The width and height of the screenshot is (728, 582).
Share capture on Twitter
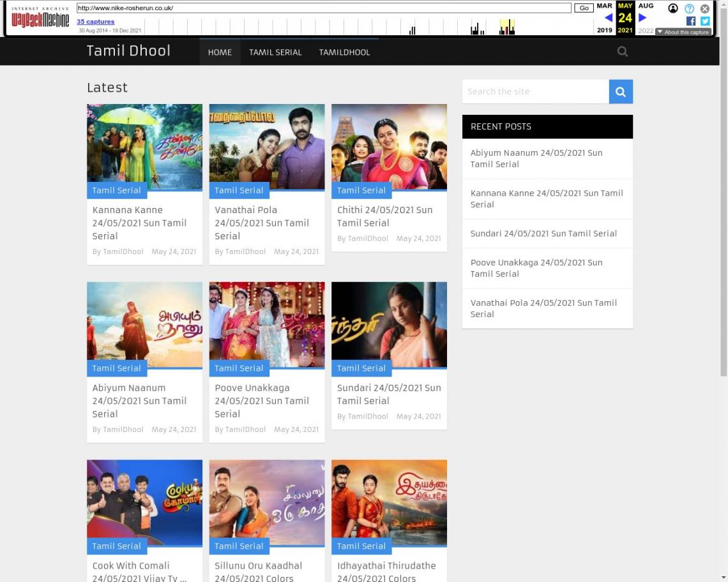705,21
